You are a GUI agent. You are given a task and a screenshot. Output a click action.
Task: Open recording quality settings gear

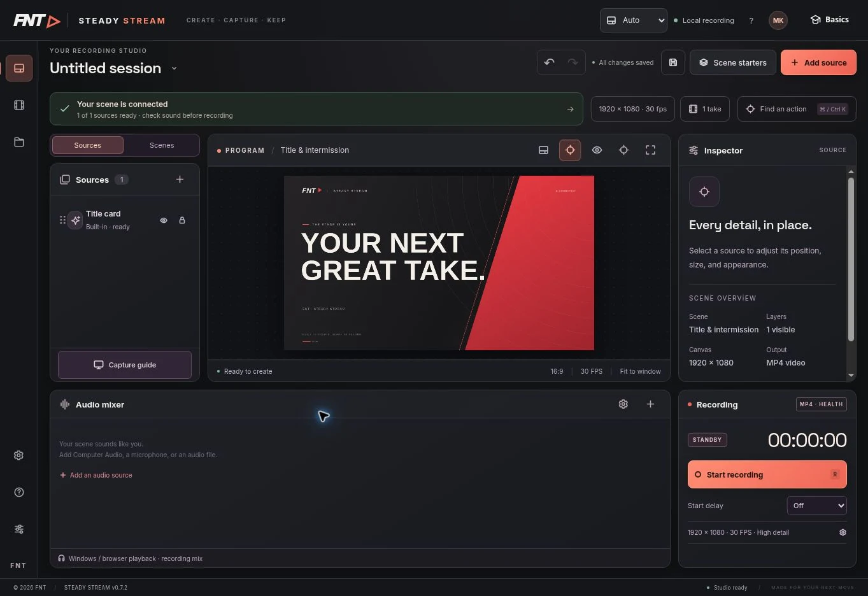(843, 532)
